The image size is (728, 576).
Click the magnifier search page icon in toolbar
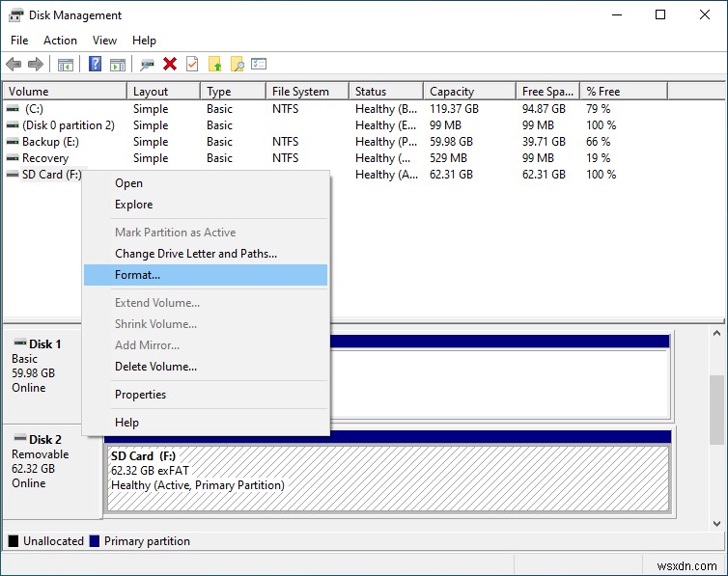click(x=237, y=64)
